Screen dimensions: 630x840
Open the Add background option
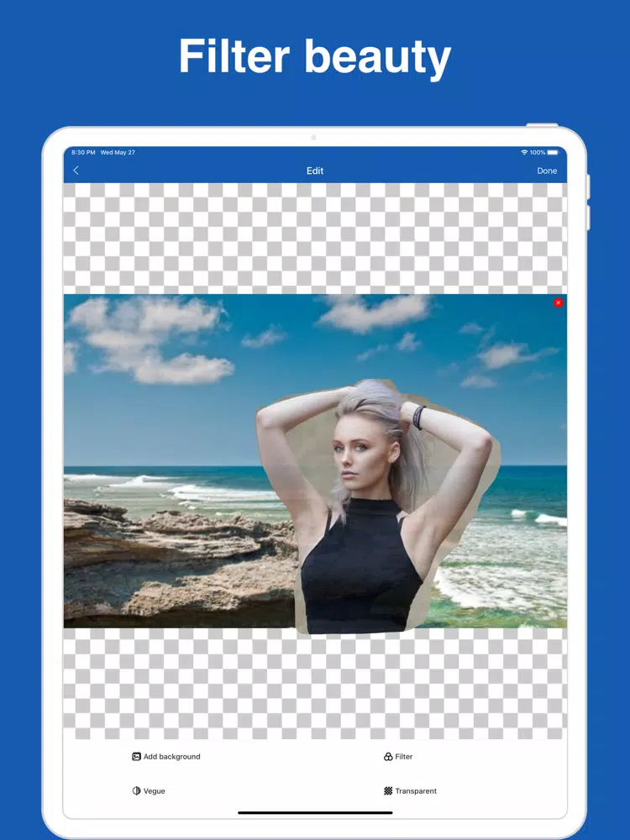(x=166, y=757)
